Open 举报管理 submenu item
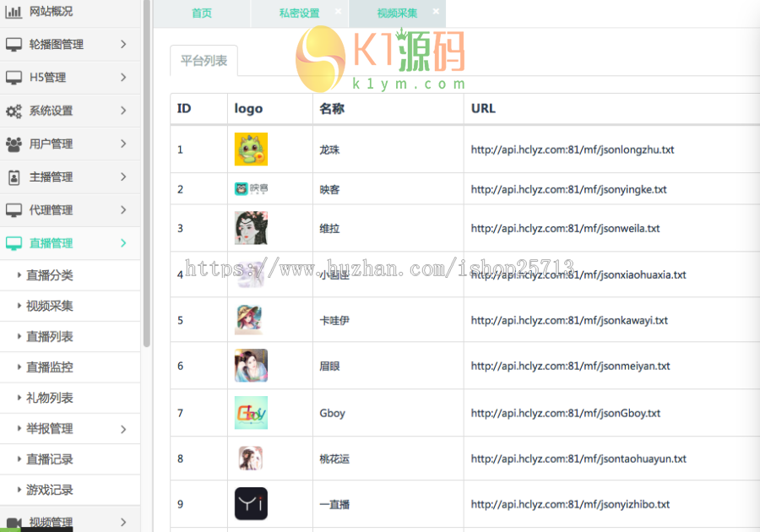Image resolution: width=760 pixels, height=532 pixels. point(70,428)
